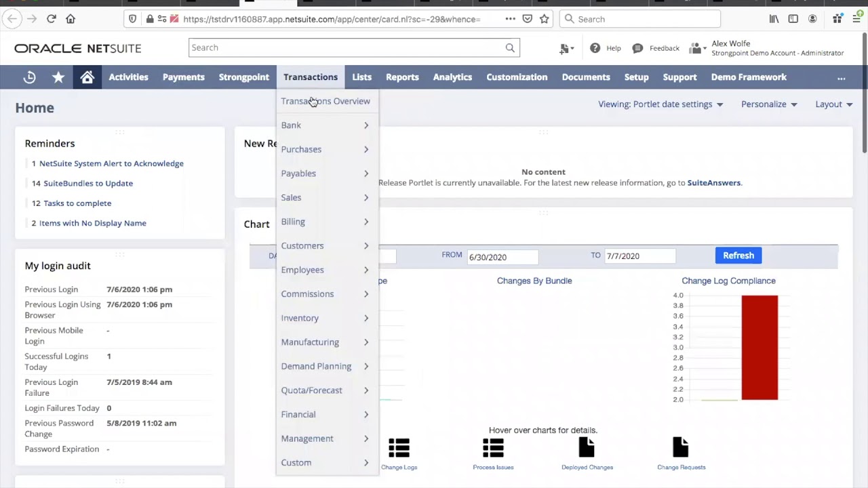Open the Help question mark icon
This screenshot has height=488, width=868.
595,48
